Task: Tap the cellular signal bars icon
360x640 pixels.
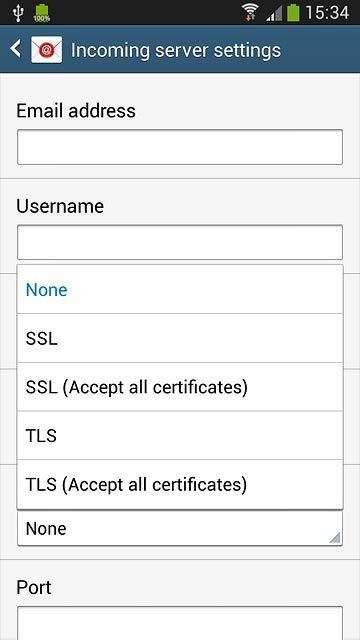Action: (274, 13)
